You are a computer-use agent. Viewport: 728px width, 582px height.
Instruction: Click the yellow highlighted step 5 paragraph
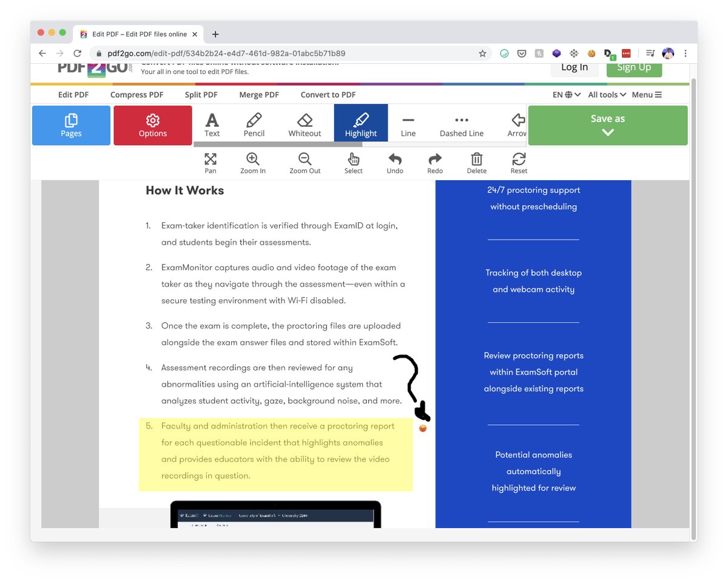pyautogui.click(x=276, y=454)
